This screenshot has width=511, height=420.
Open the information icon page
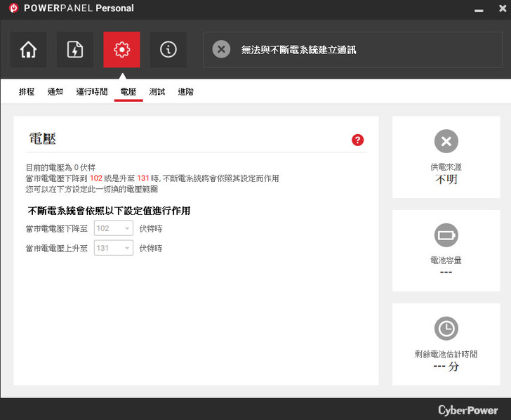coord(168,50)
